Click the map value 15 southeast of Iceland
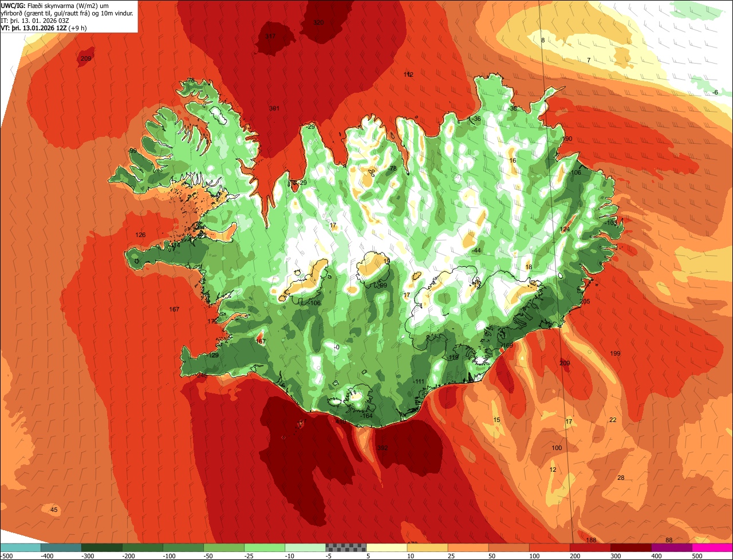 pos(496,420)
